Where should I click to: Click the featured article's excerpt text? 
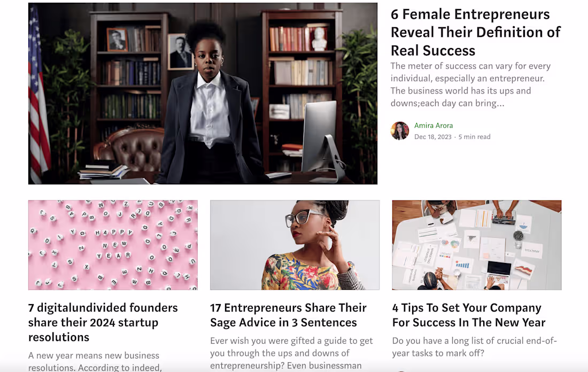click(470, 84)
